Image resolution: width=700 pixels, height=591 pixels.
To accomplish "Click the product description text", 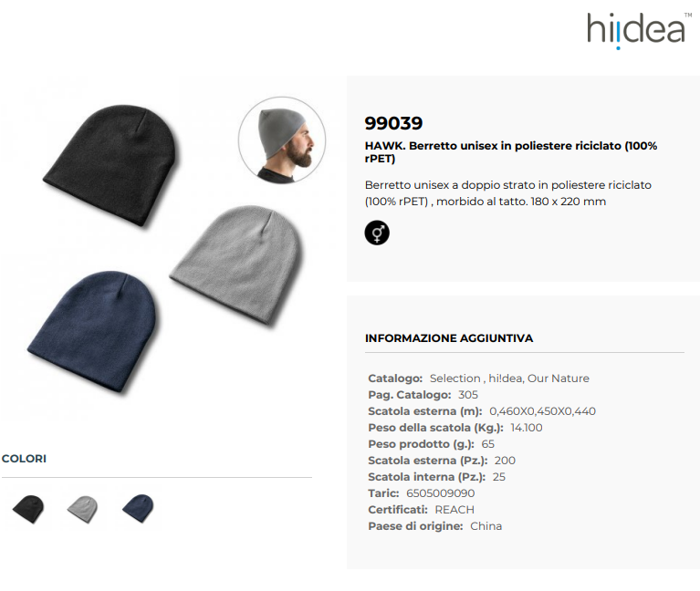I will pyautogui.click(x=508, y=193).
